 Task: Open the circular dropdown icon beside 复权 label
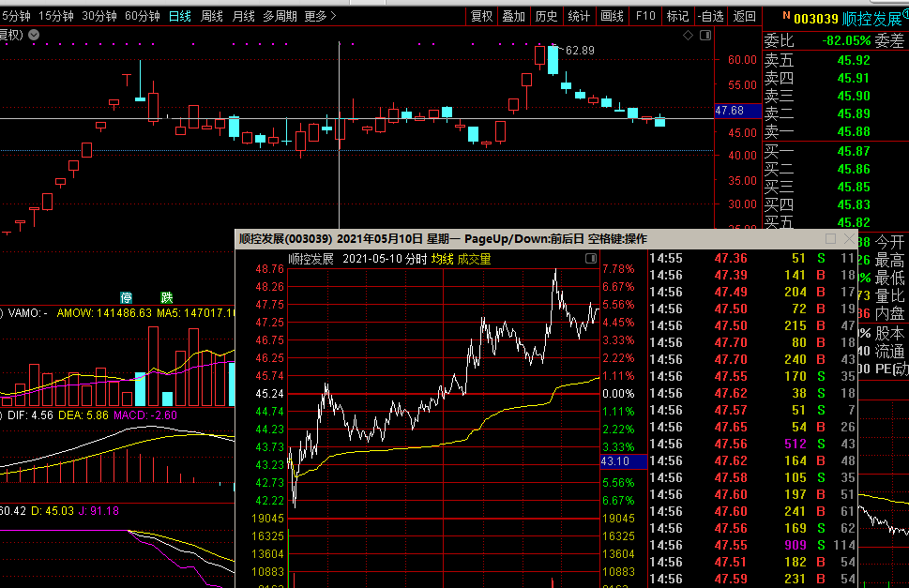34,35
